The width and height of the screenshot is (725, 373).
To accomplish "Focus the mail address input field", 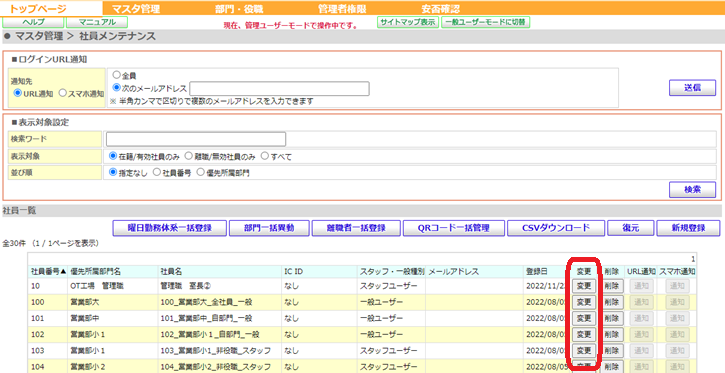I will point(279,89).
